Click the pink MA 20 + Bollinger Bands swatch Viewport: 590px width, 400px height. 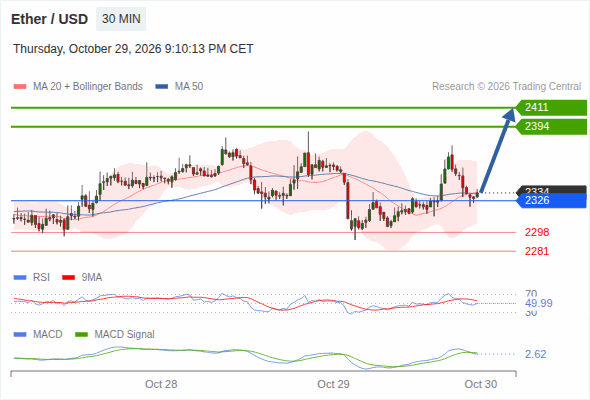coord(20,87)
